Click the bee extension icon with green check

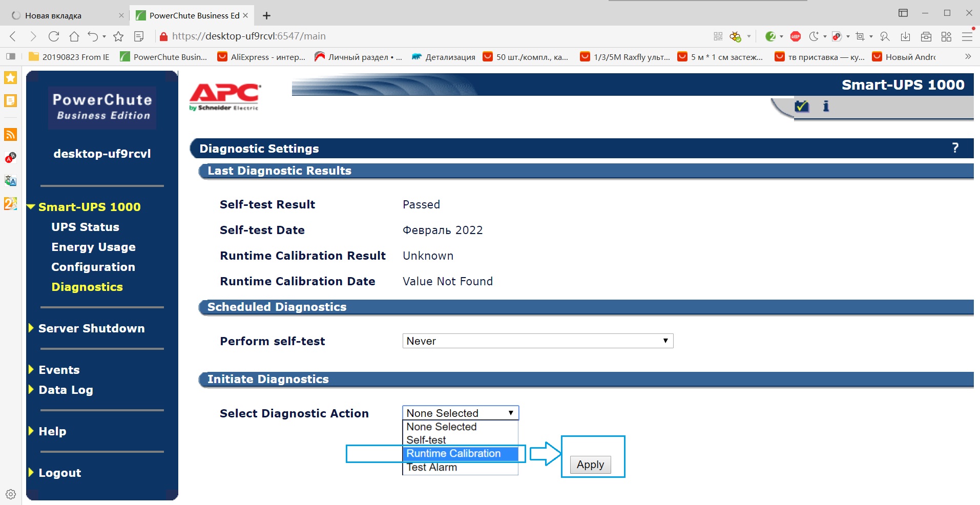pos(736,36)
